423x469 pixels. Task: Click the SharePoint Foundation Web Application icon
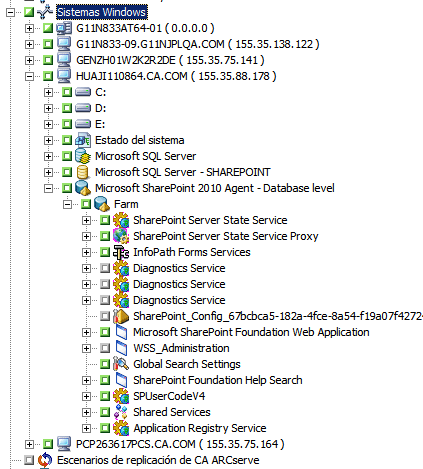121,332
